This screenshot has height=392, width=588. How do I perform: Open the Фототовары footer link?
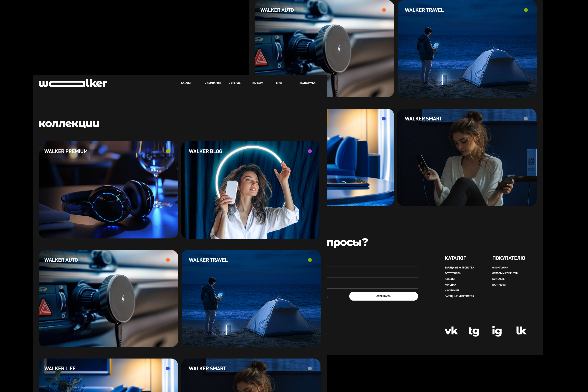coord(453,273)
